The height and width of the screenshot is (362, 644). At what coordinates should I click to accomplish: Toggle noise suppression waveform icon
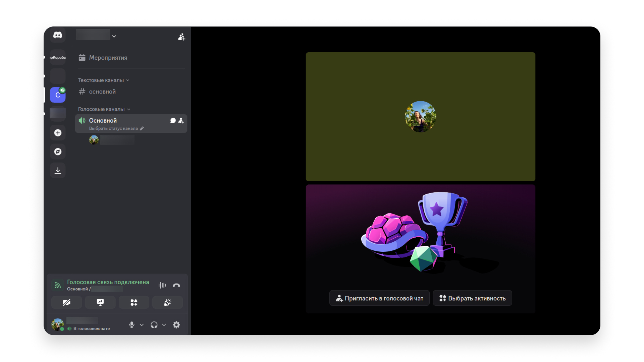click(x=162, y=285)
